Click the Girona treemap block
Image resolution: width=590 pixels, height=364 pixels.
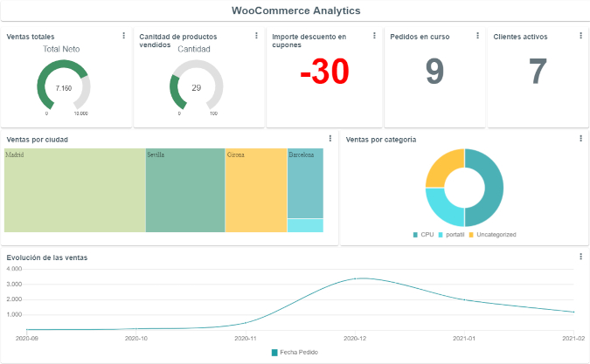coord(255,190)
